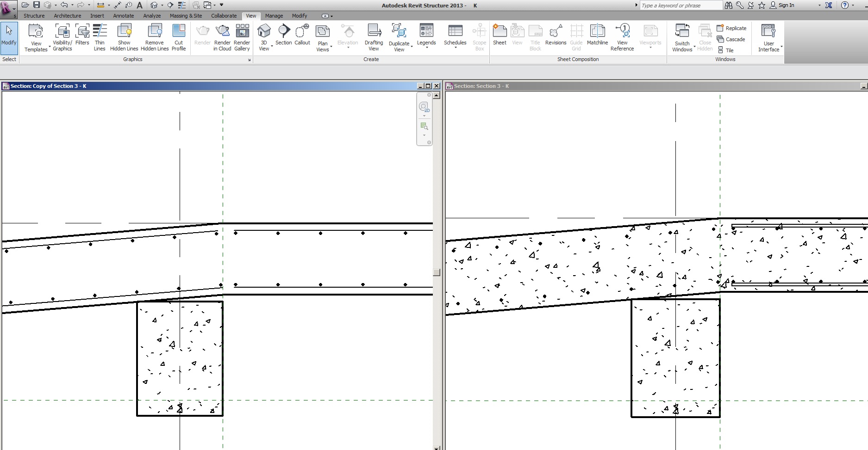The image size is (868, 450).
Task: Create a new Sheet
Action: pyautogui.click(x=500, y=35)
